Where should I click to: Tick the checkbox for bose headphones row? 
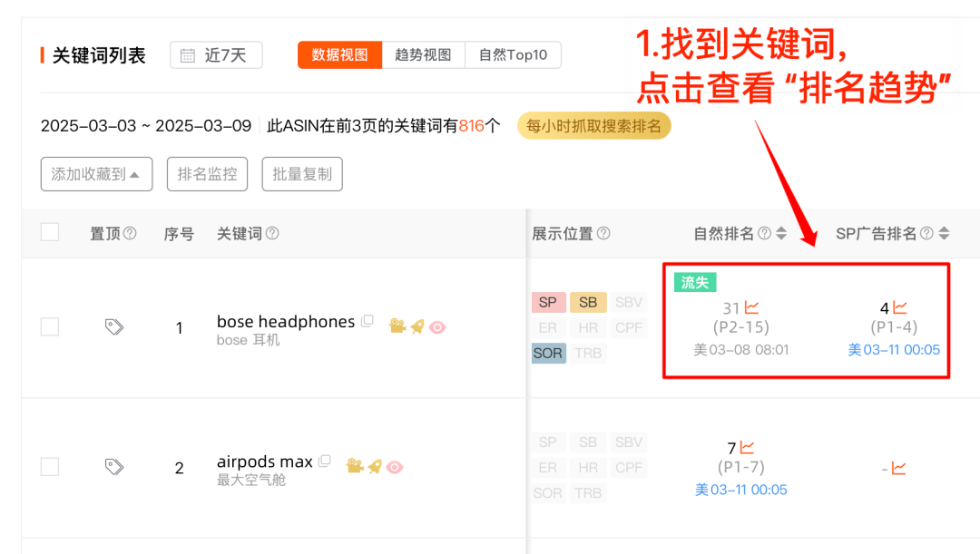click(50, 326)
